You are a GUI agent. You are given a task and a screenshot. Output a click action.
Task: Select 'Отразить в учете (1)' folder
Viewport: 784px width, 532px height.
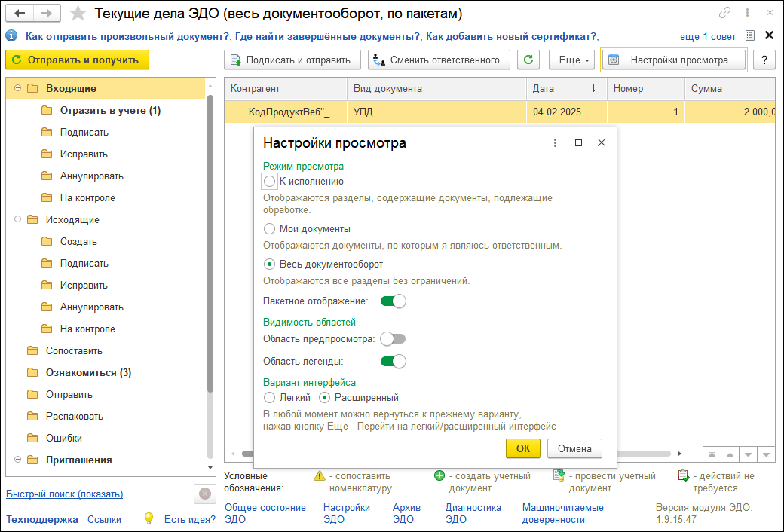pos(110,110)
